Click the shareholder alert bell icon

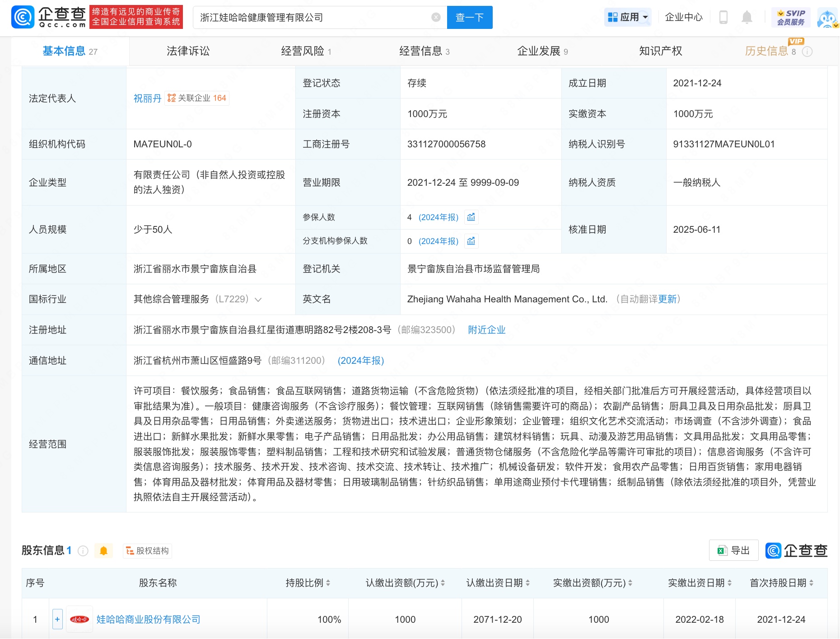pyautogui.click(x=103, y=550)
